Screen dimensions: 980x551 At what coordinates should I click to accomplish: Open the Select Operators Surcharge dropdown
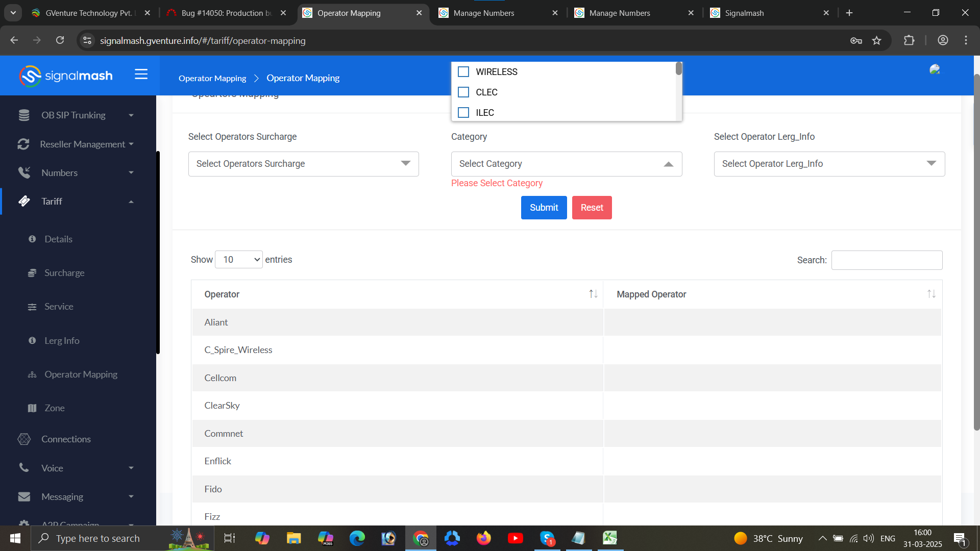303,164
